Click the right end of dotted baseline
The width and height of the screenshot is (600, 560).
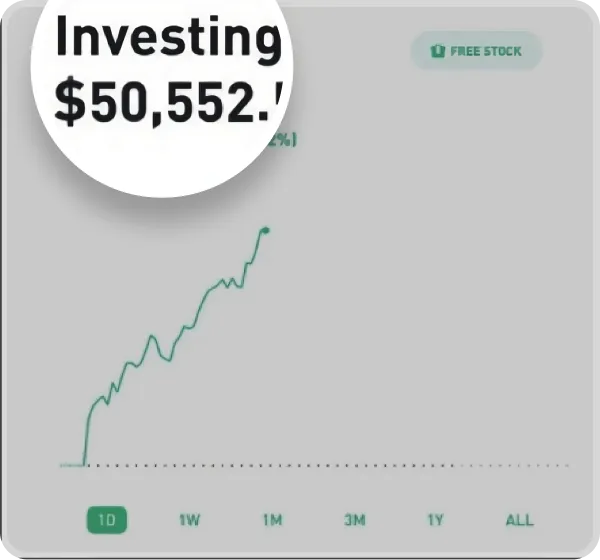tap(566, 465)
